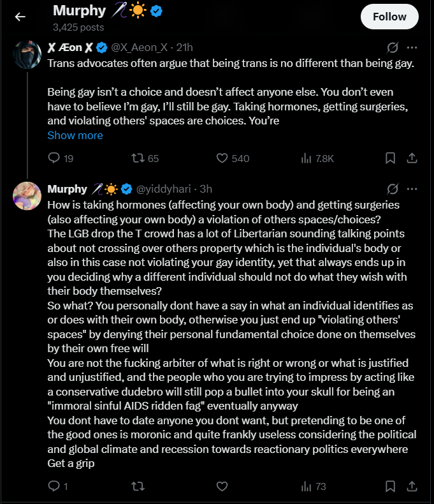Repost Æon's tweet with 65 reposts
The image size is (434, 504).
(x=138, y=158)
